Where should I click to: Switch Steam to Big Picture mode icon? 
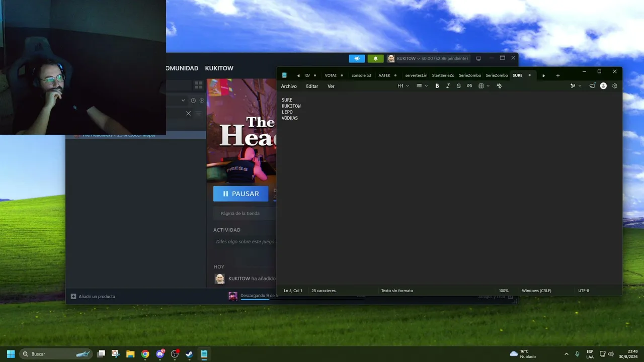pyautogui.click(x=478, y=58)
